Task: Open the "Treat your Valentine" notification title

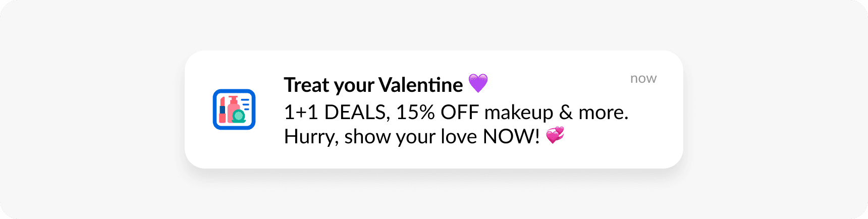Action: (x=373, y=85)
